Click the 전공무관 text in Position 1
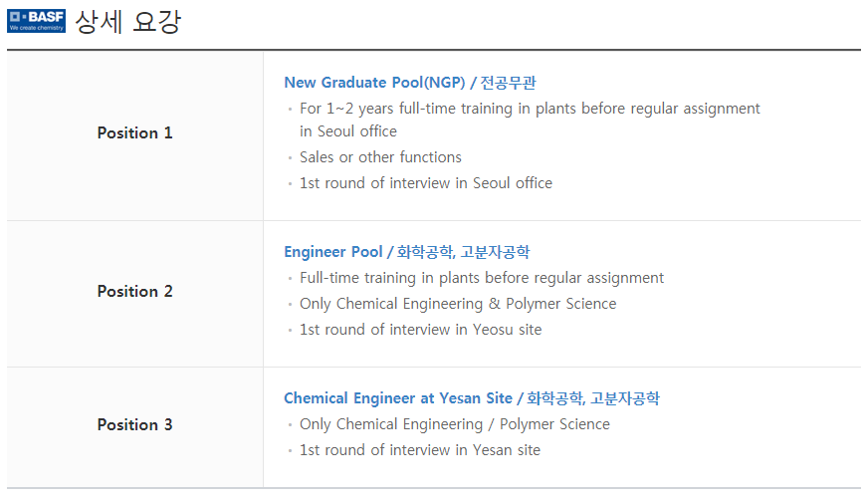Image resolution: width=868 pixels, height=501 pixels. 509,83
